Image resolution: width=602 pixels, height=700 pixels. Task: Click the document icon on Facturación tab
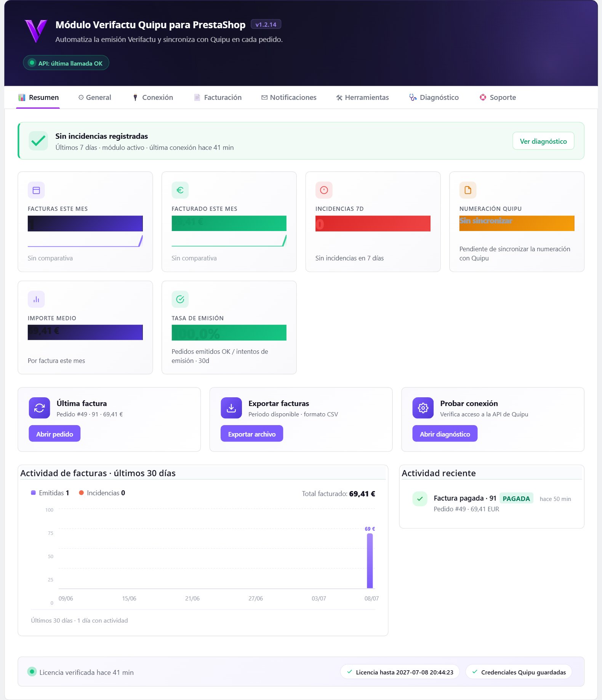point(197,98)
